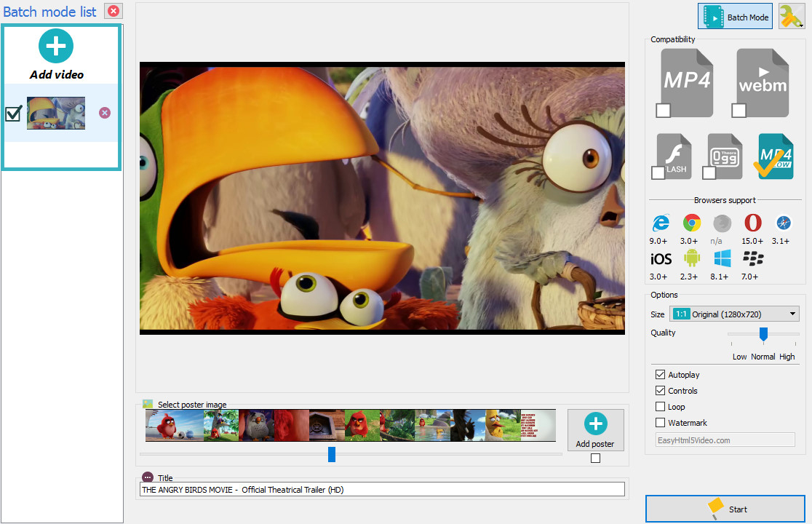Select the Flash format icon
Viewport: 812px width, 524px height.
673,156
